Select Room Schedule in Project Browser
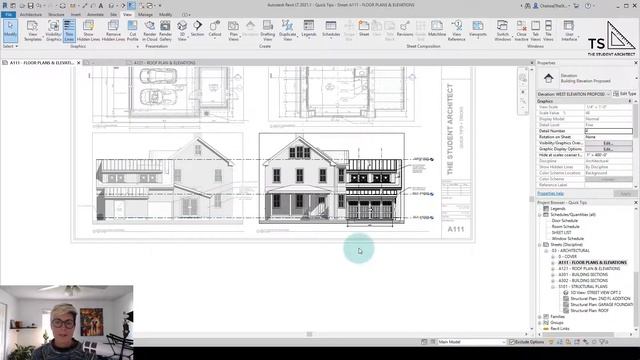This screenshot has width=640, height=360. click(565, 227)
